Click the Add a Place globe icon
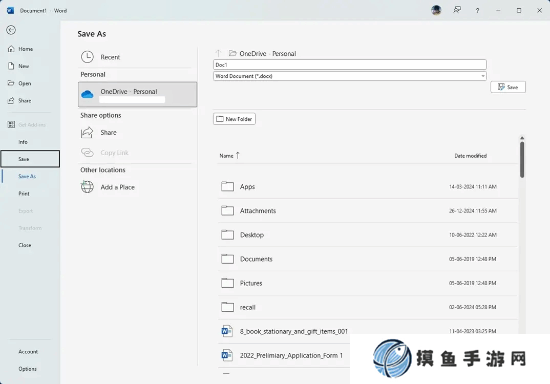 (87, 187)
